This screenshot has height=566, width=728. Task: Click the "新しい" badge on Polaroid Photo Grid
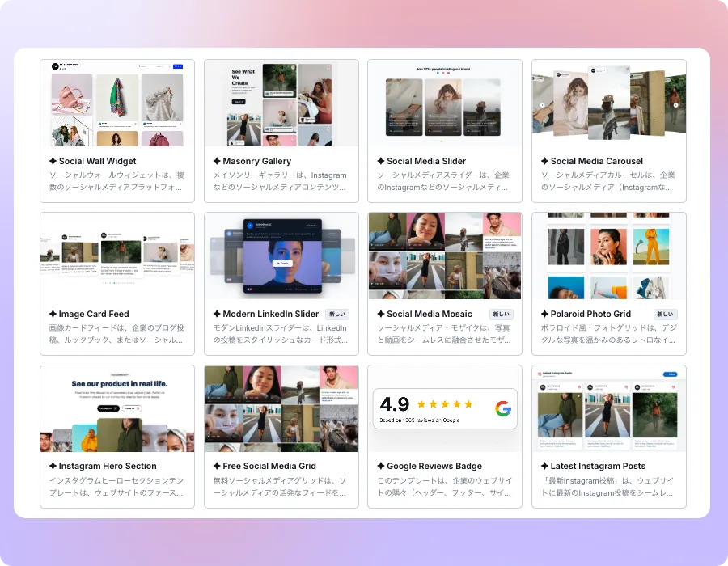[666, 313]
